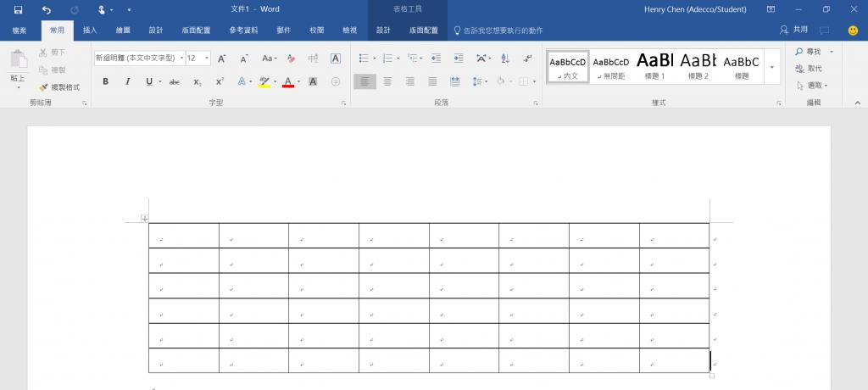
Task: Click the table resize handle at the bottom corner
Action: [712, 376]
